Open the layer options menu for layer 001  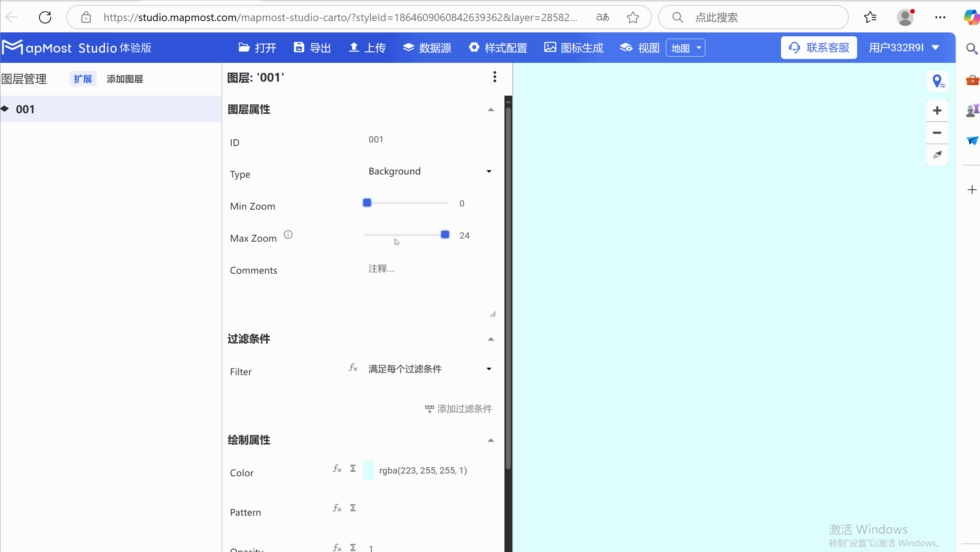(x=495, y=77)
